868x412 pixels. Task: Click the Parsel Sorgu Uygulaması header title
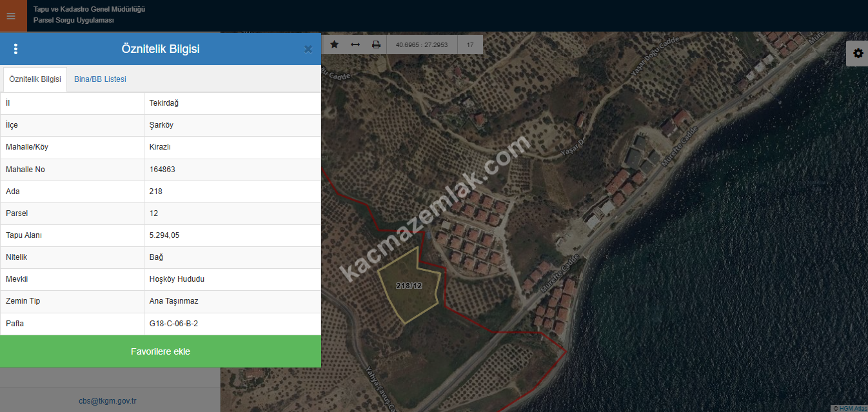coord(74,21)
